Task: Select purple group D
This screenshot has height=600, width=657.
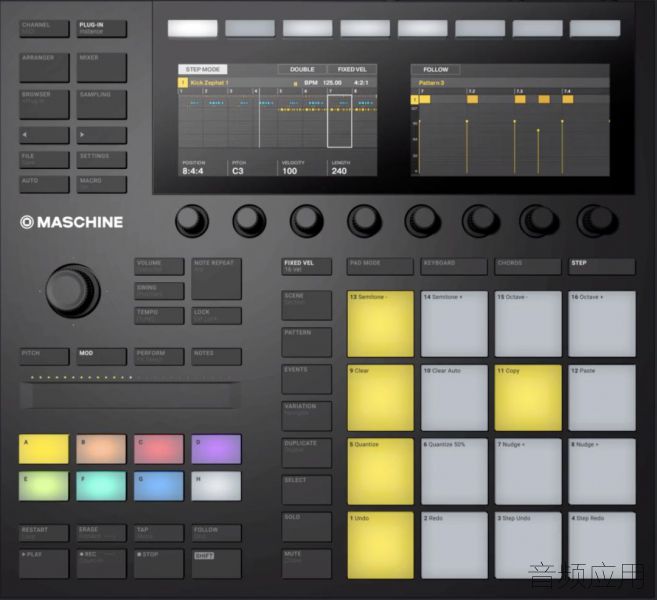Action: tap(216, 449)
